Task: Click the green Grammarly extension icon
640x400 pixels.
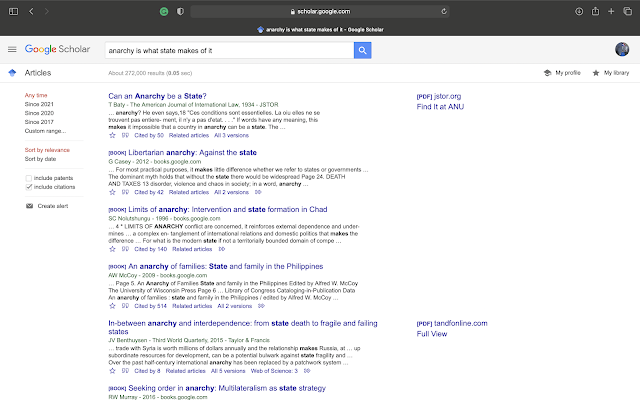Action: (x=164, y=11)
